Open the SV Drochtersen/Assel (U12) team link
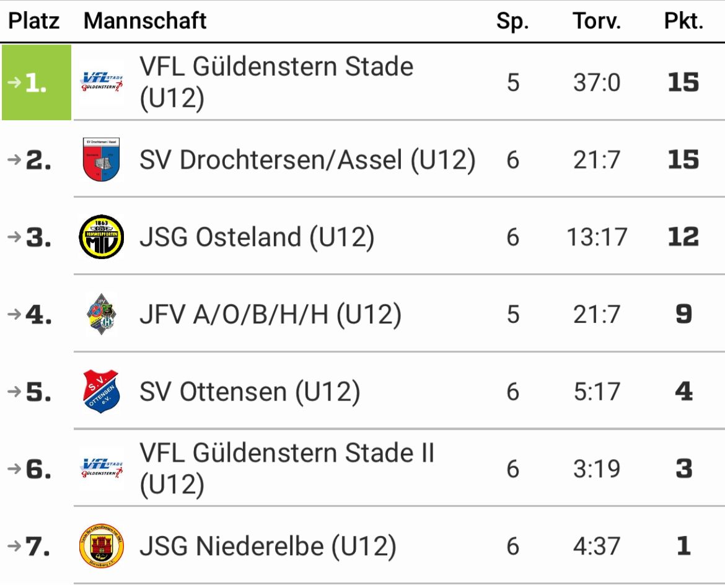The image size is (725, 588). click(307, 160)
